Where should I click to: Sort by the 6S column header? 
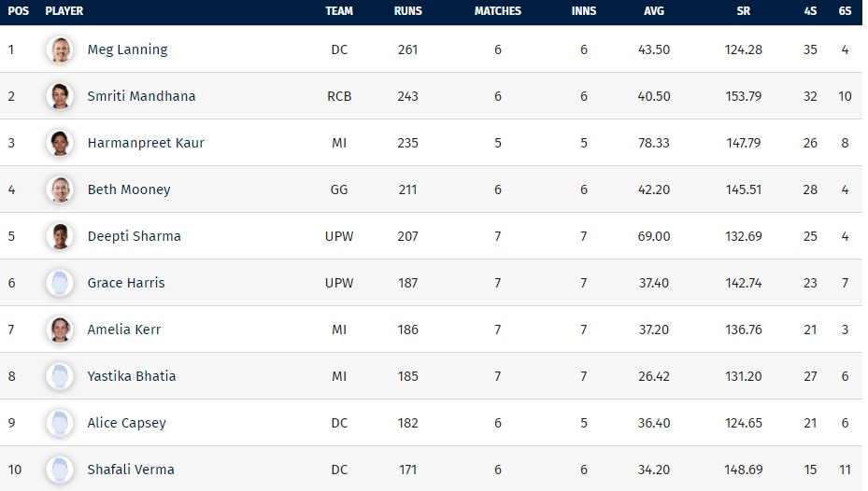(x=845, y=11)
